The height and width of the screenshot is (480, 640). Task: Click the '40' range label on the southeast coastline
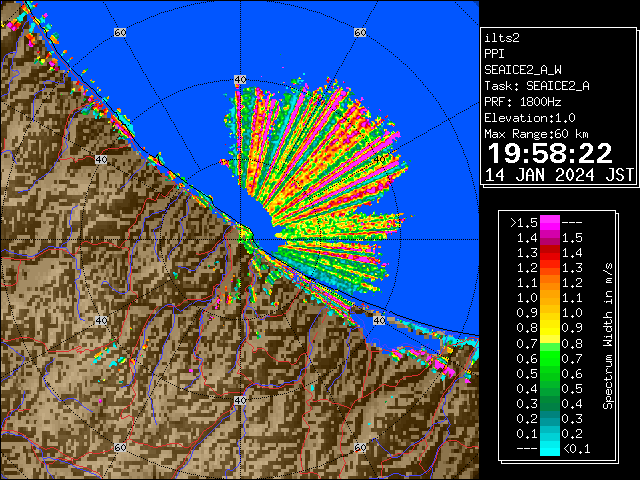tap(379, 320)
